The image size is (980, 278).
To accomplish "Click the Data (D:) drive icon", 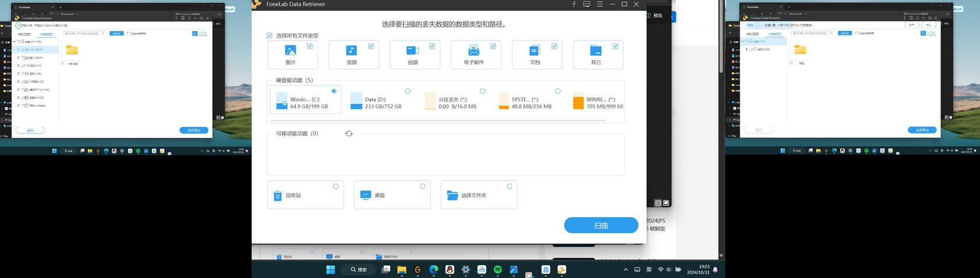I will click(x=356, y=101).
